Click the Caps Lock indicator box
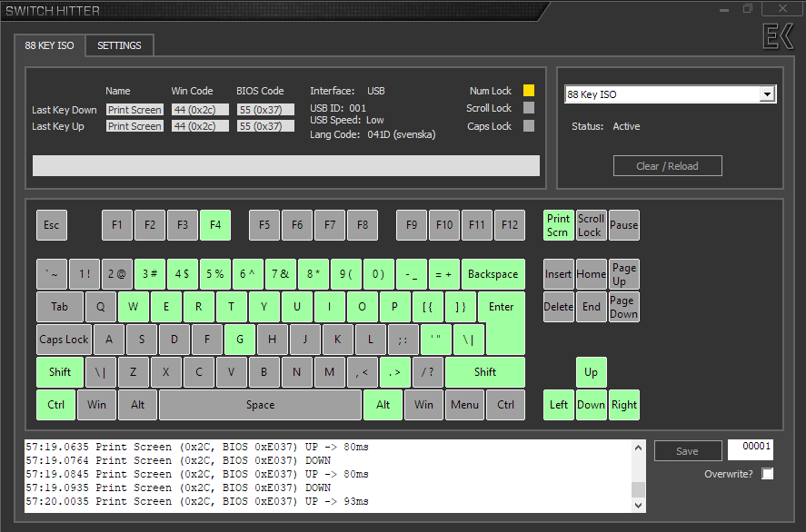The height and width of the screenshot is (532, 806). tap(529, 126)
